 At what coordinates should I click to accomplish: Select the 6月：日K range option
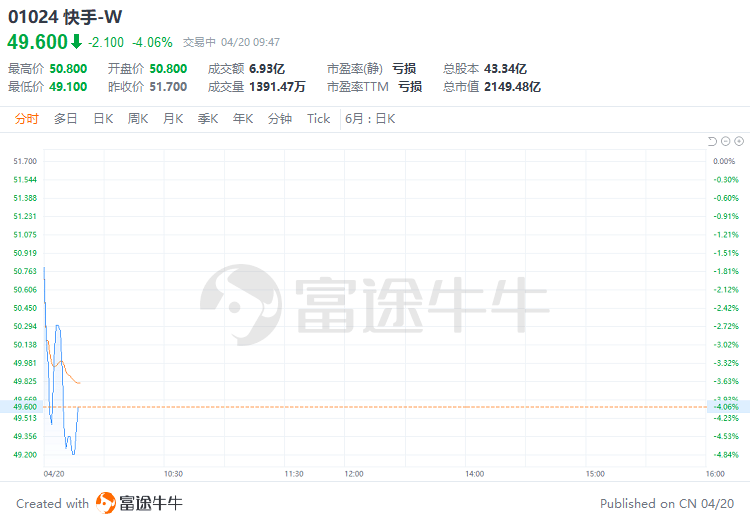click(x=370, y=119)
